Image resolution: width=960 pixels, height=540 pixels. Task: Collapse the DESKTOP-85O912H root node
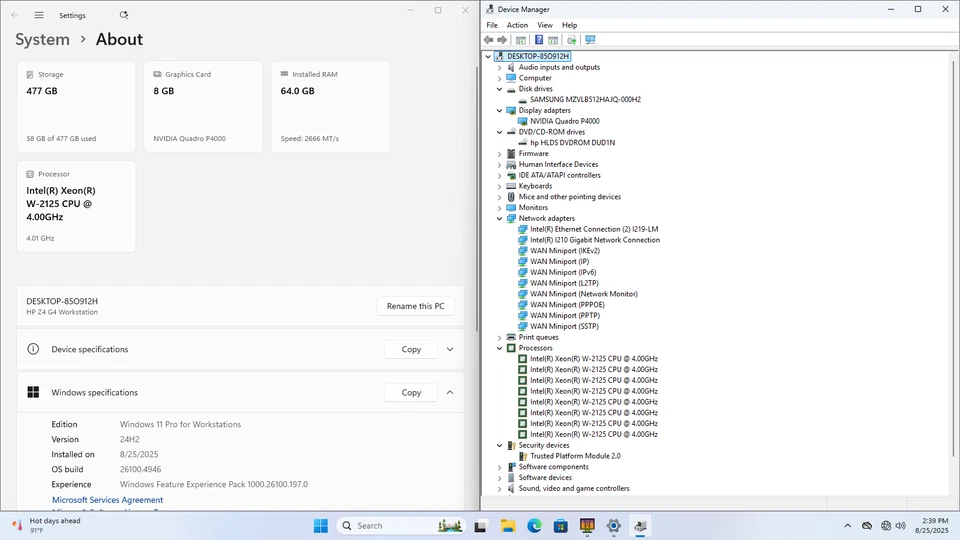point(488,56)
